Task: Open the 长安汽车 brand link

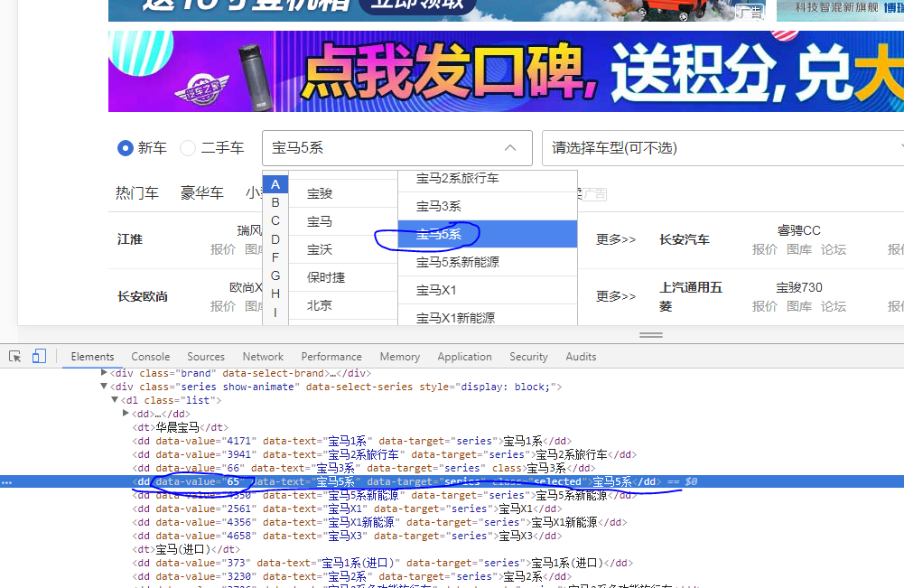Action: point(685,239)
